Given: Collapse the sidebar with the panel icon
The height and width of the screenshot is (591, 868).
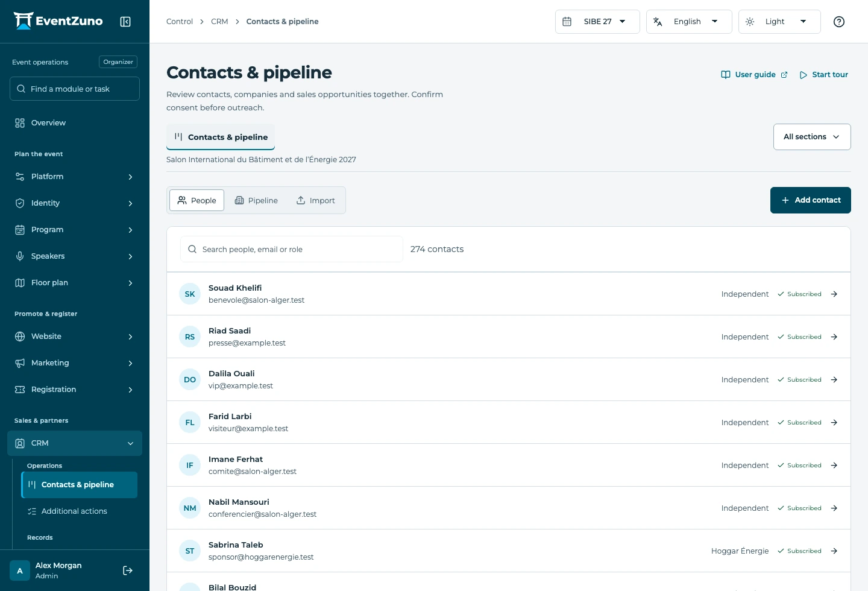Looking at the screenshot, I should tap(125, 22).
